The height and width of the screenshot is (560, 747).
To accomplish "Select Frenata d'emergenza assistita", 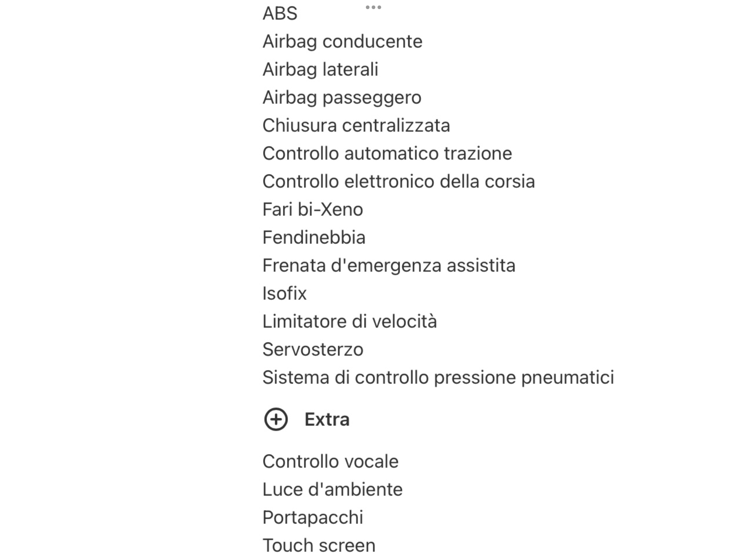I will coord(389,265).
